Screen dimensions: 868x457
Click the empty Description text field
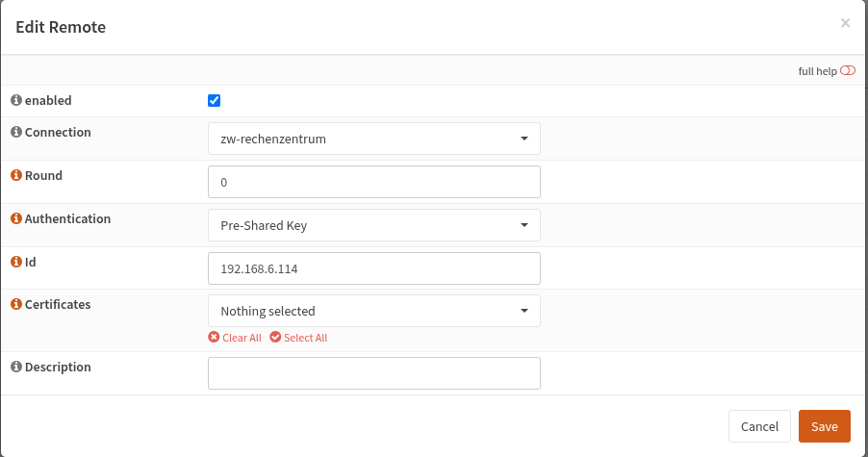373,373
